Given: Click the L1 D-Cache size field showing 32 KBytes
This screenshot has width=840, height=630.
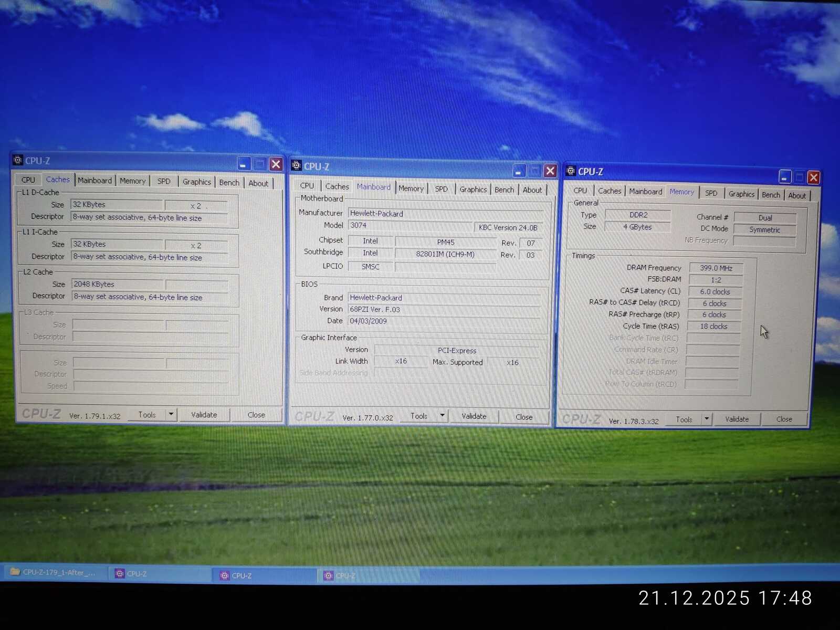Looking at the screenshot, I should coord(116,204).
